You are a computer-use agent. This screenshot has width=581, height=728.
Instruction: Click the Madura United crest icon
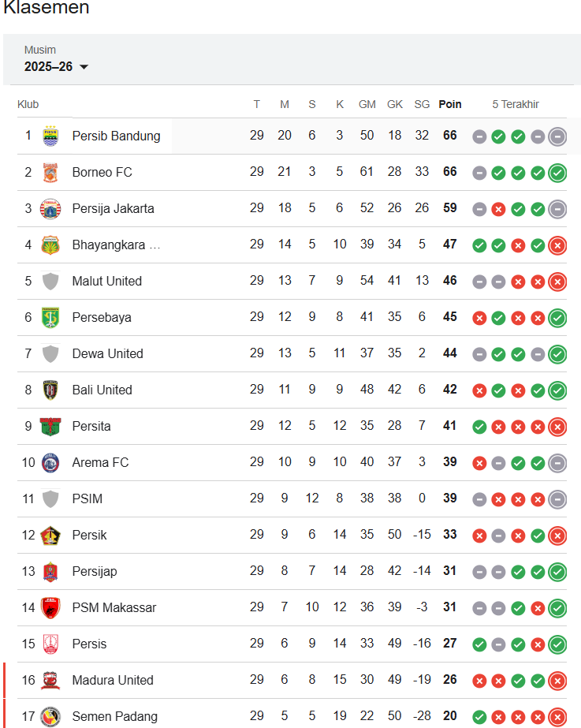pos(50,680)
